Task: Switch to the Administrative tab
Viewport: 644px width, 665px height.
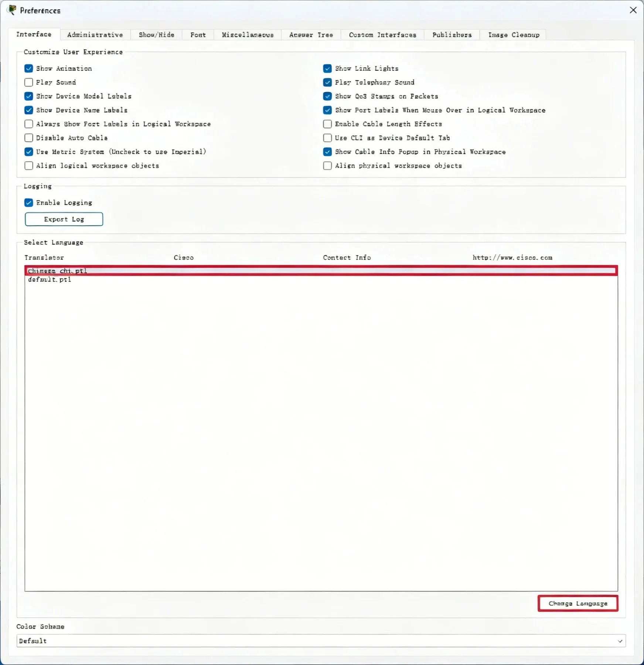Action: click(x=95, y=35)
